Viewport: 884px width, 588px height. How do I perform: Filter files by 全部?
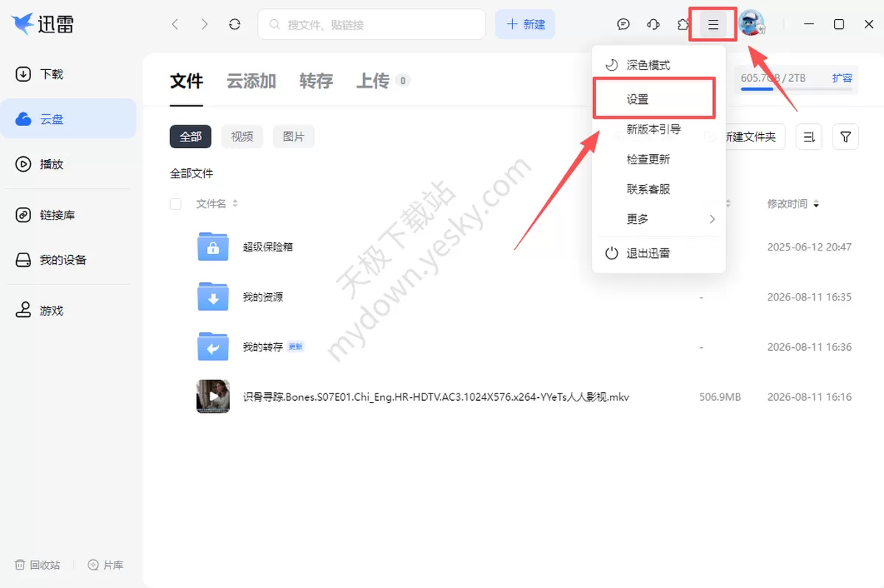point(190,136)
